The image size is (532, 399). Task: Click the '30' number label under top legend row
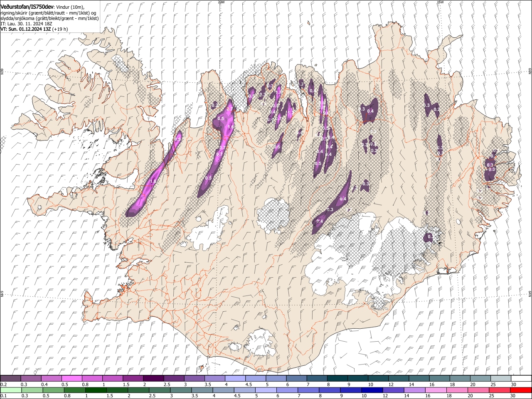tap(514, 384)
